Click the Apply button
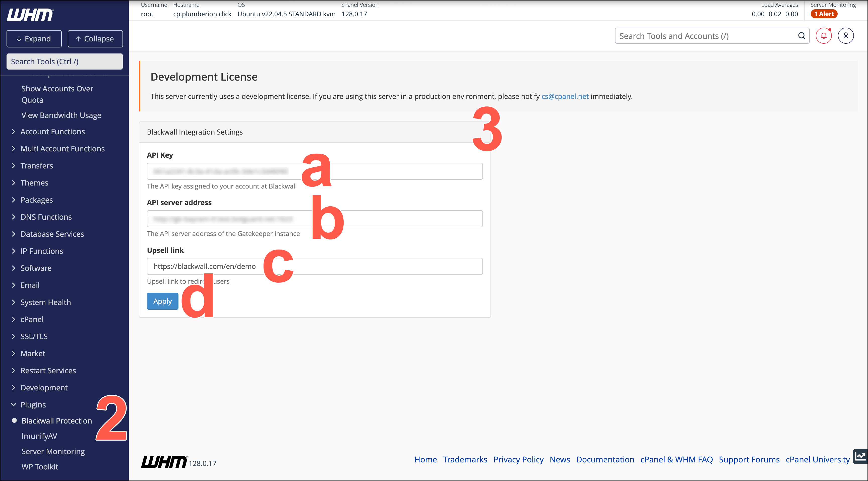 click(162, 301)
